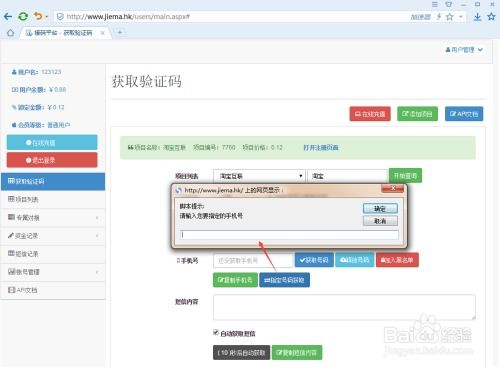Open a new tab with the plus button
This screenshot has height=368, width=500.
pyautogui.click(x=120, y=32)
